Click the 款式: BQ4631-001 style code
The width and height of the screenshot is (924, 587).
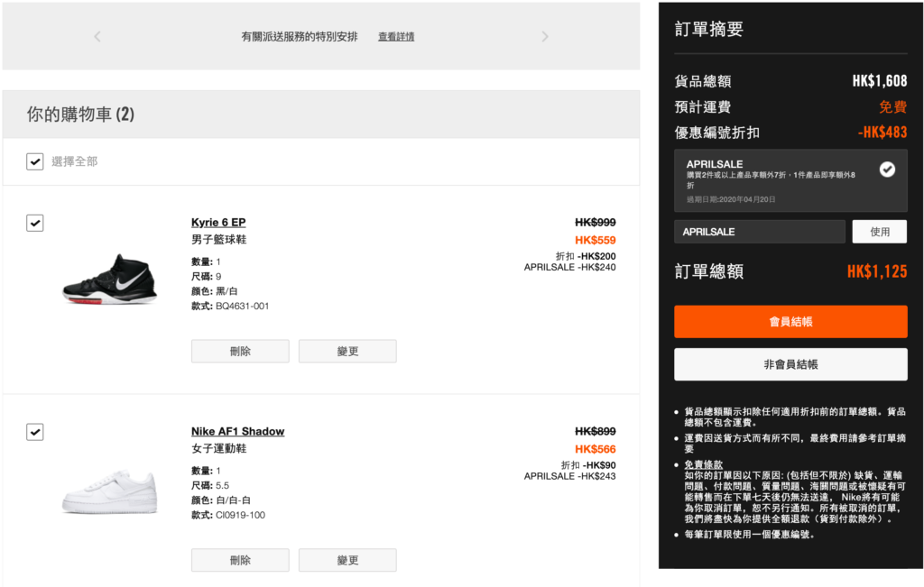[x=230, y=307]
